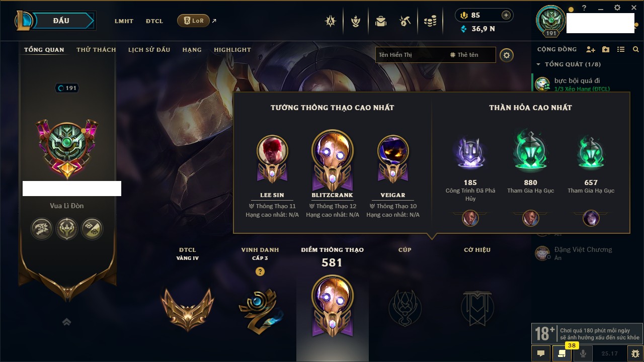Toggle the microphone mute button
This screenshot has width=644, height=362.
click(583, 353)
